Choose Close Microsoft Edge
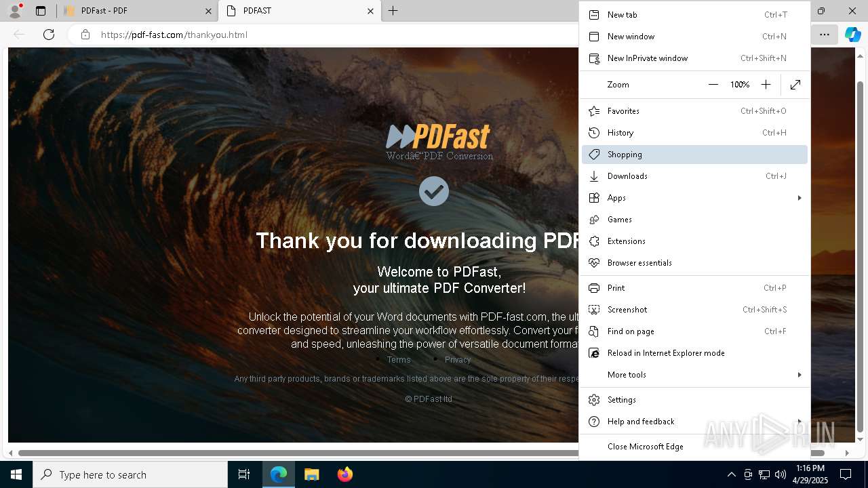Image resolution: width=868 pixels, height=488 pixels. tap(694, 447)
